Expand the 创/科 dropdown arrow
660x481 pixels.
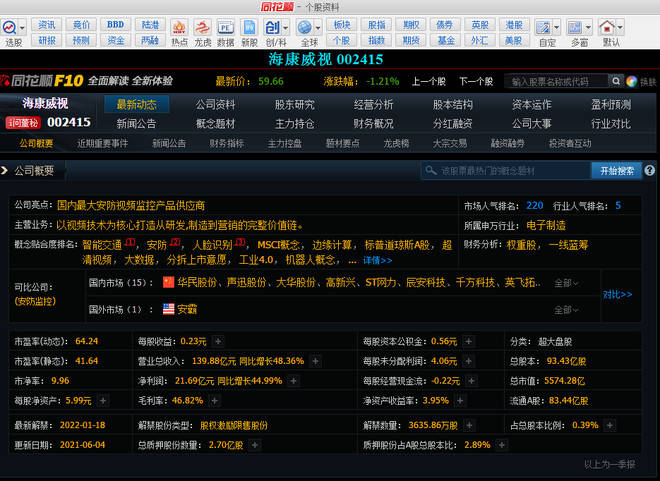(x=285, y=28)
